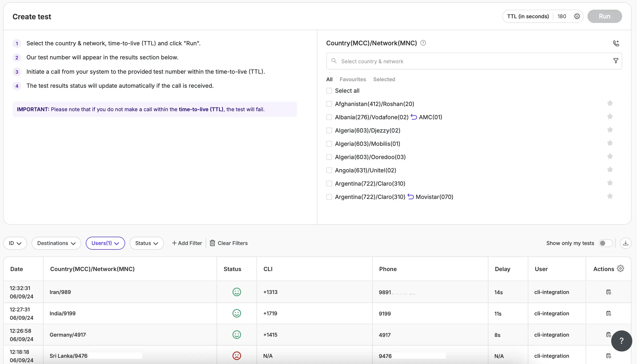Open the Users(1) filter dropdown
Image resolution: width=637 pixels, height=364 pixels.
pos(105,243)
